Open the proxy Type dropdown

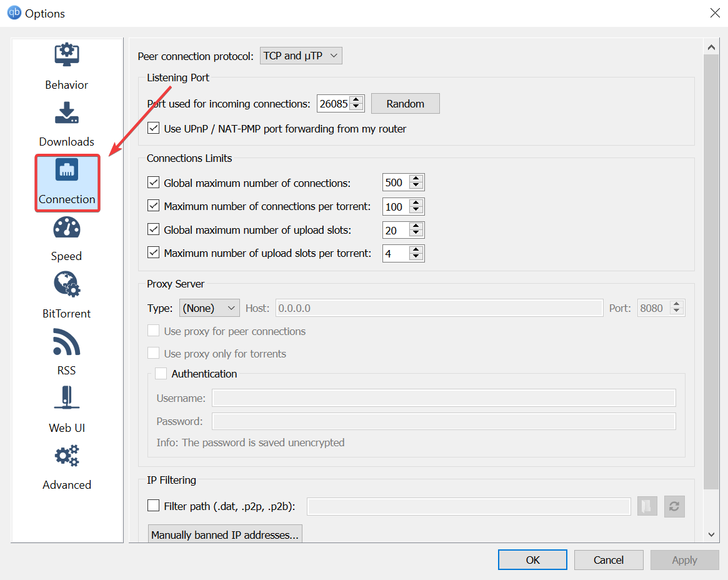pyautogui.click(x=209, y=307)
